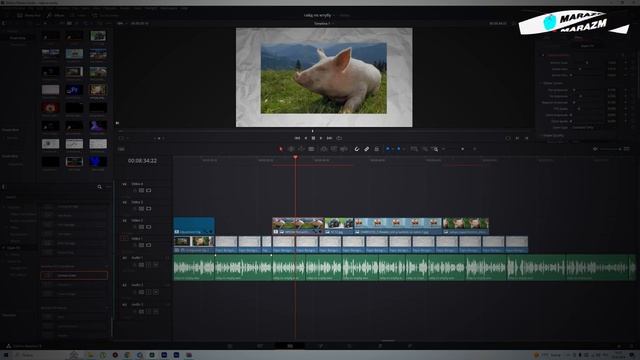Open the Windows Start menu
The width and height of the screenshot is (640, 360).
(6, 355)
